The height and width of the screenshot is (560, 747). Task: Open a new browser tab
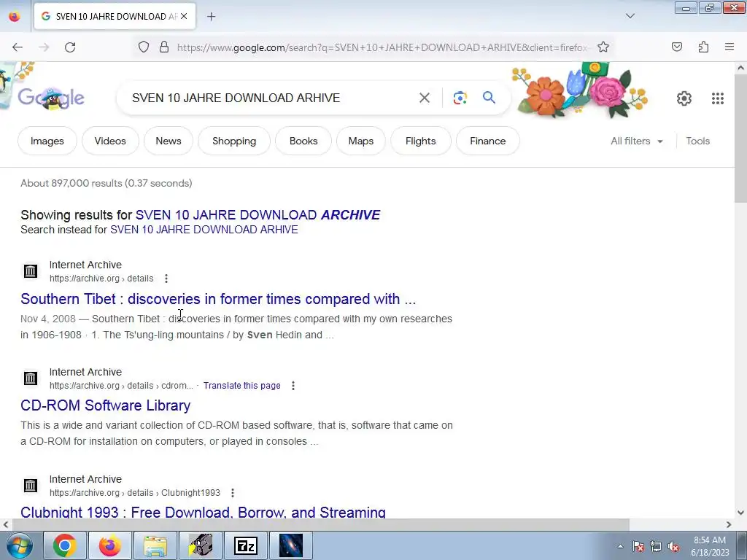211,17
